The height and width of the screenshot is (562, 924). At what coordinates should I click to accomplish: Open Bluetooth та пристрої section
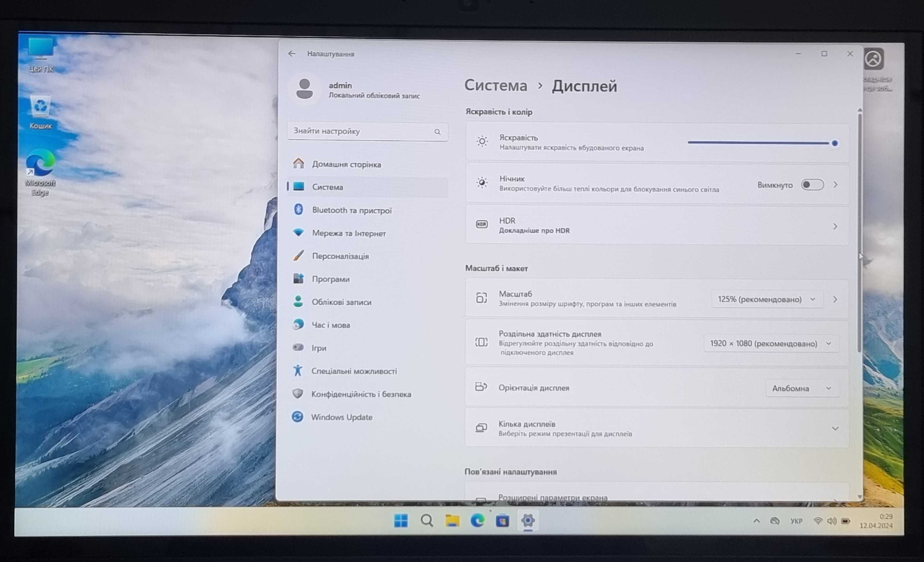click(368, 210)
